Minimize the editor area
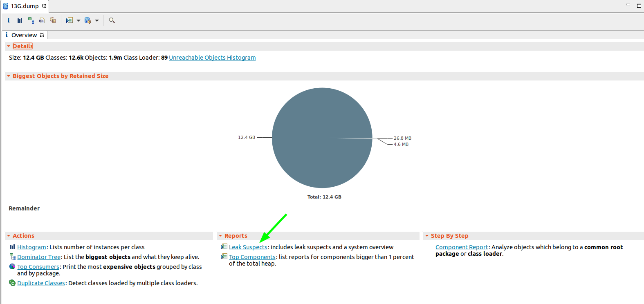Image resolution: width=644 pixels, height=304 pixels. [628, 4]
